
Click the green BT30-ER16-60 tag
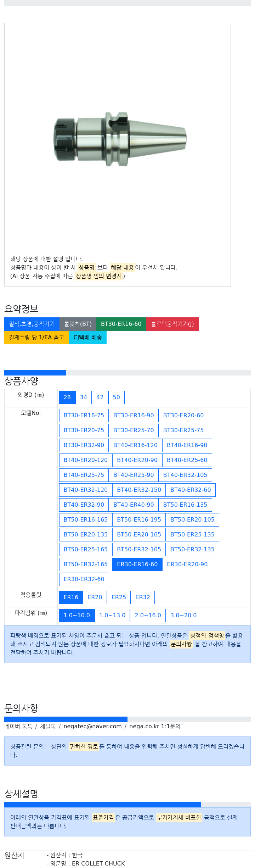click(x=121, y=324)
